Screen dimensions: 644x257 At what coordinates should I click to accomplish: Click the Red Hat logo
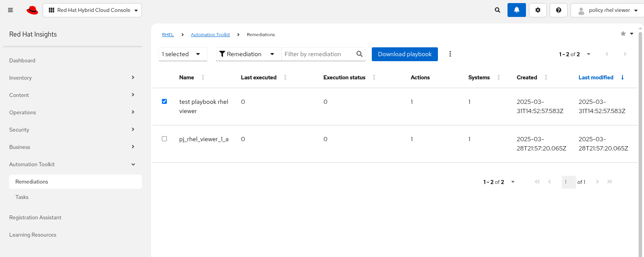(x=32, y=10)
